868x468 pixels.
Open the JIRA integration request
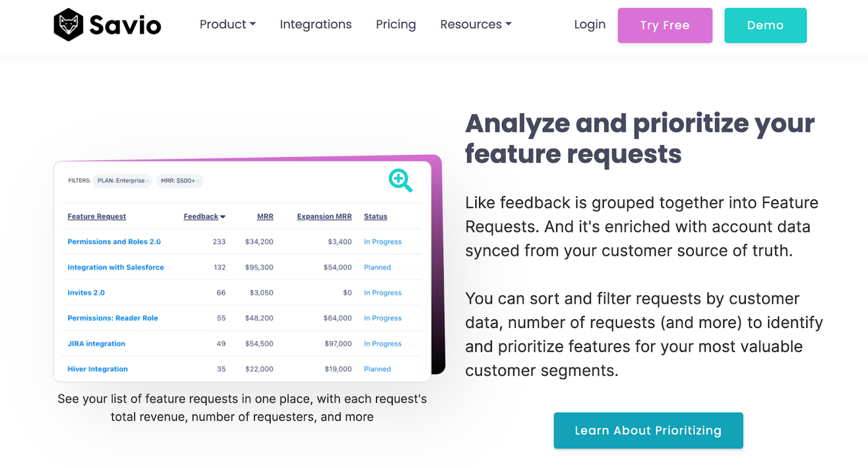tap(96, 344)
